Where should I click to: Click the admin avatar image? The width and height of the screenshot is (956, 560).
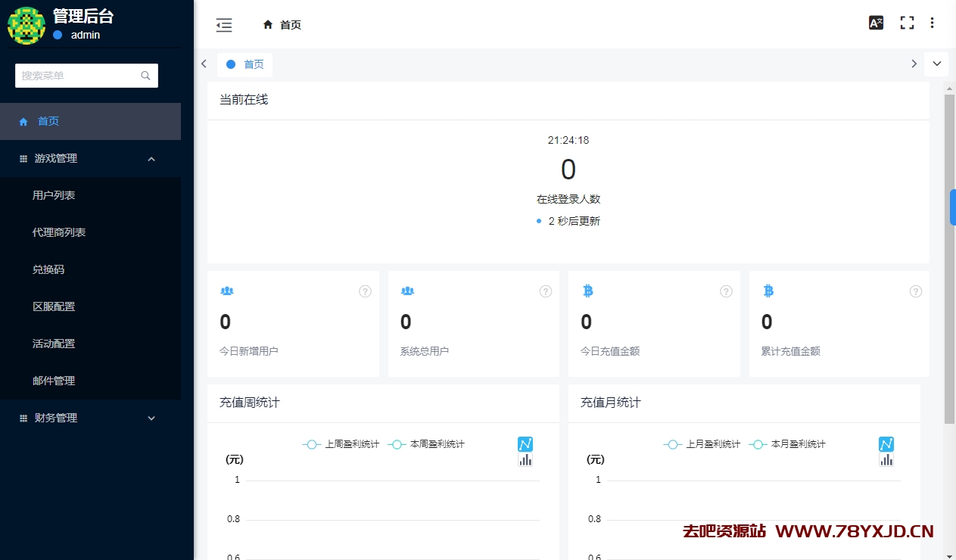coord(26,25)
